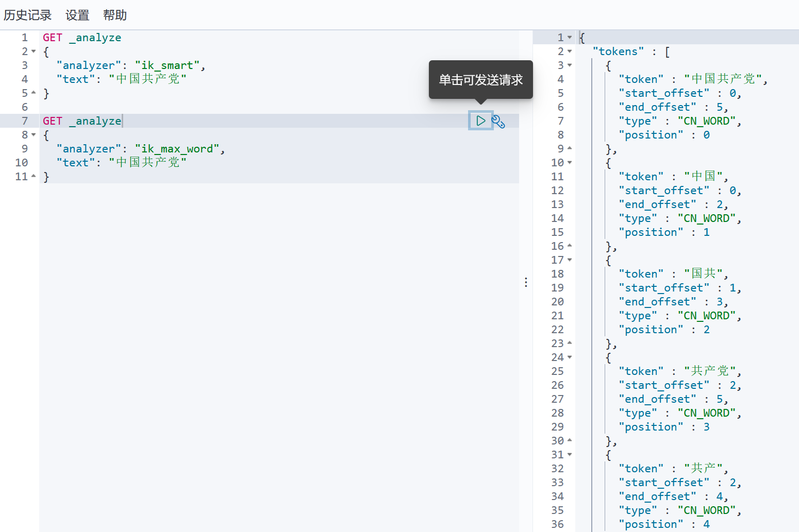Click line number 20 in response gutter
This screenshot has width=799, height=532.
(557, 302)
